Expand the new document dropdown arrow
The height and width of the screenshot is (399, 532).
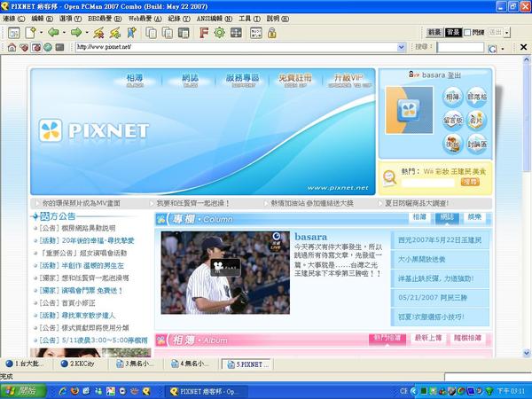tap(41, 33)
